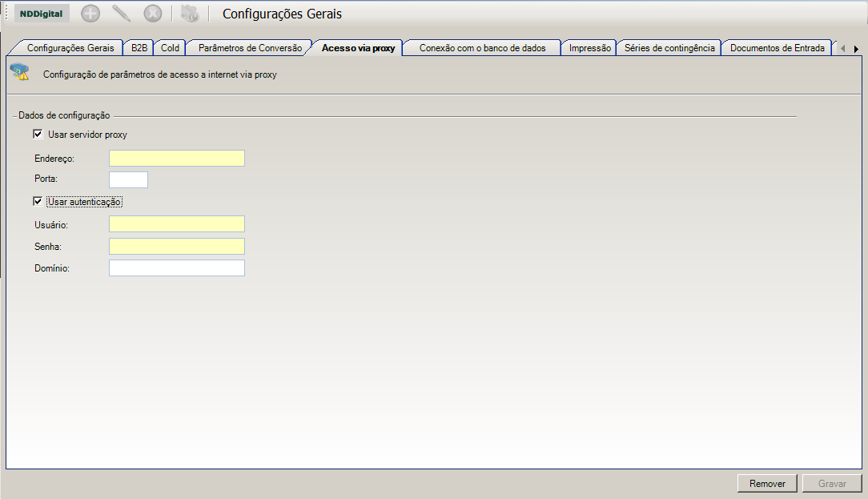This screenshot has height=499, width=868.
Task: Click the edit pencil toolbar icon
Action: pos(121,14)
